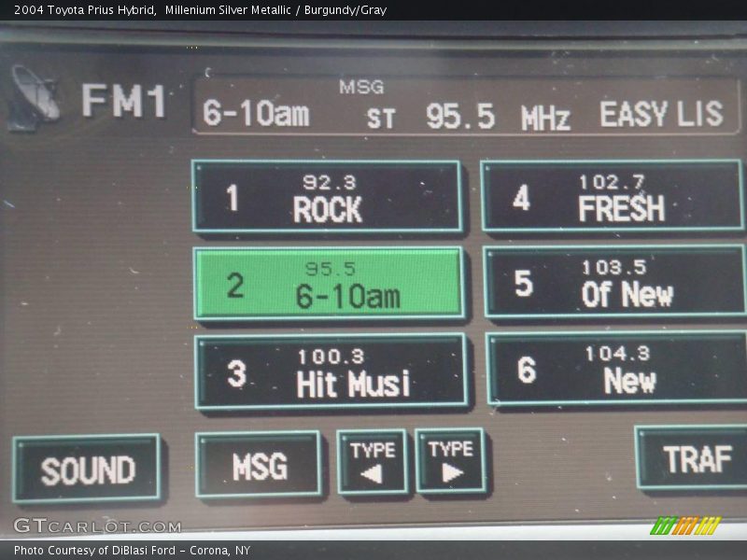747x560 pixels.
Task: Tap the 95.5 MHz frequency readout
Action: 497,116
